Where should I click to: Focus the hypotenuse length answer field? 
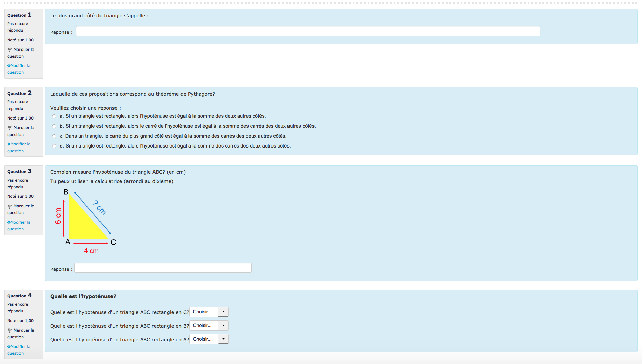pos(163,268)
